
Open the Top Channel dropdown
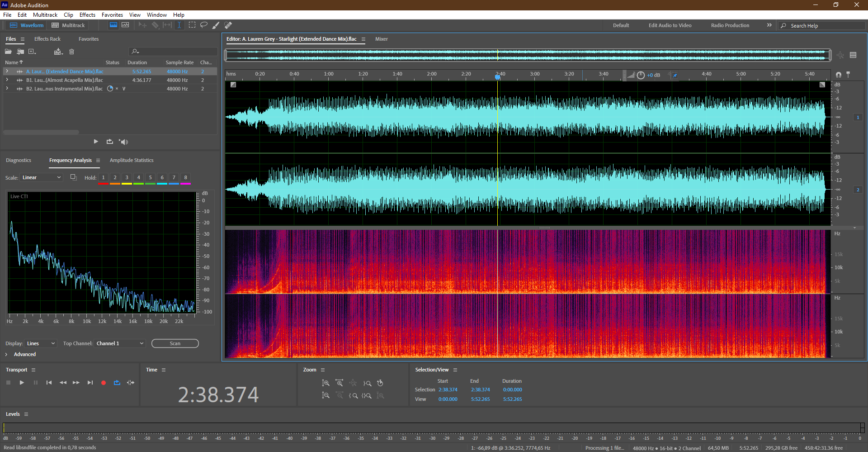[x=120, y=343]
